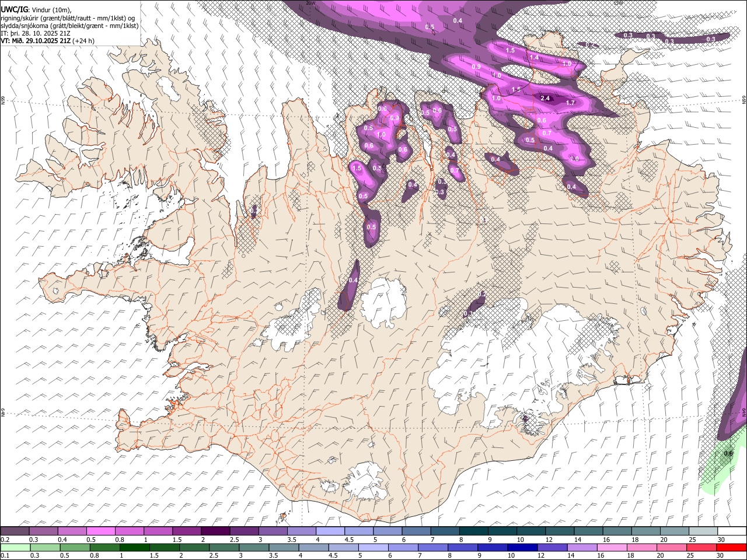
Task: Pick the pale green 0.1 swatch in lower legend
Action: [x=15, y=548]
